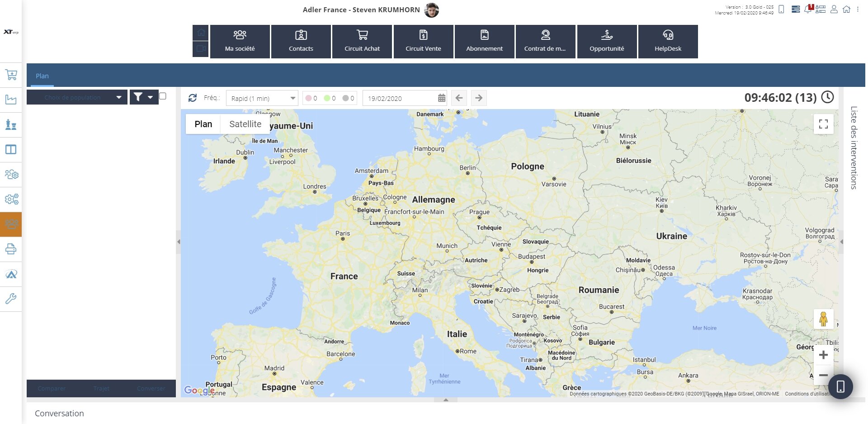The height and width of the screenshot is (424, 868).
Task: Select the Plan tab
Action: 42,76
